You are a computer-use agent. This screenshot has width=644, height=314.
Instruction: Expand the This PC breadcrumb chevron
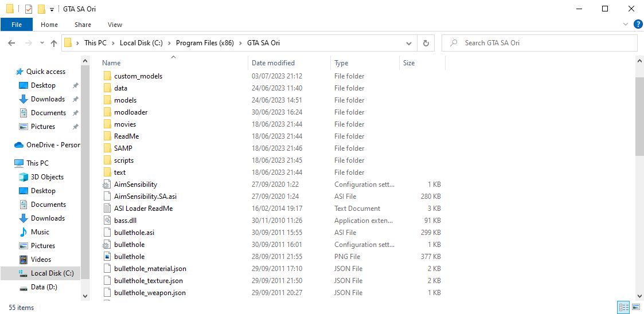coord(112,42)
